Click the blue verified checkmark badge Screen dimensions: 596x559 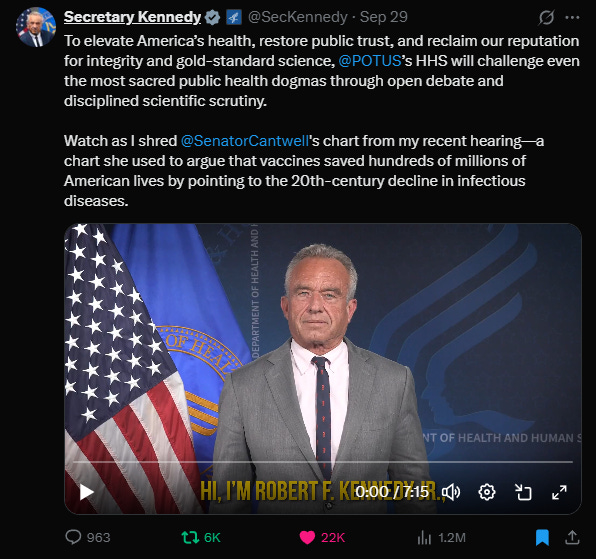coord(212,17)
